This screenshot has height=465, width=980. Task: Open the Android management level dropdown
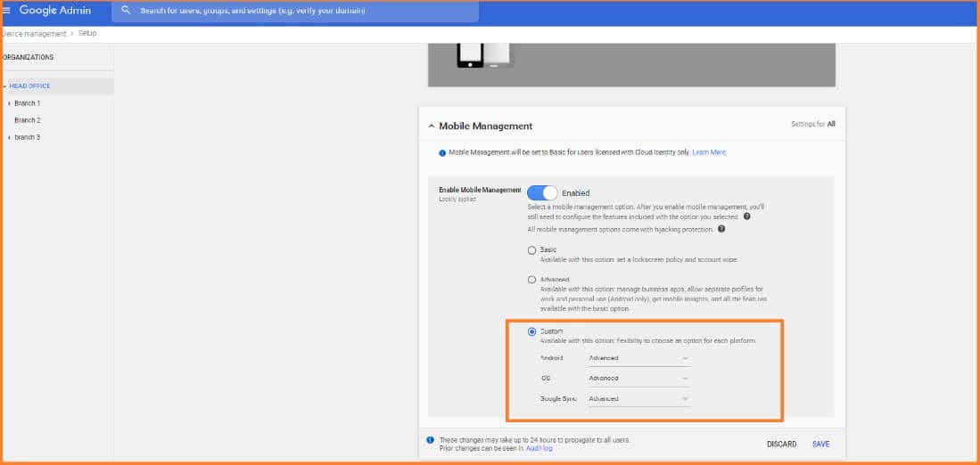click(638, 358)
